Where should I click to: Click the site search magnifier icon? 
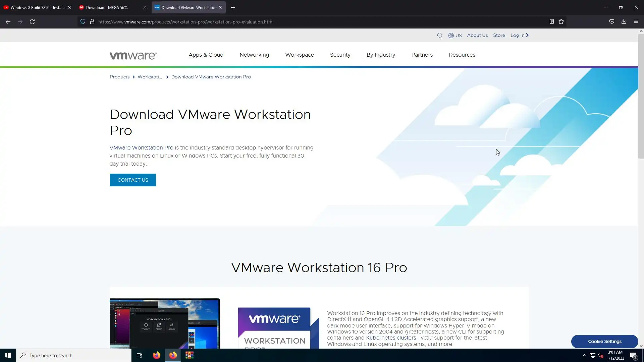tap(440, 36)
